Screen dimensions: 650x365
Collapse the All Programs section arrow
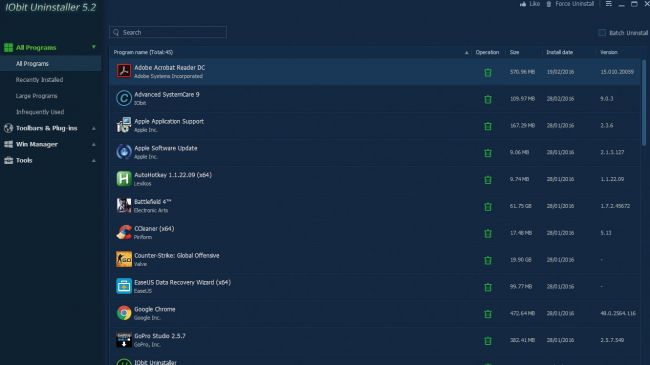[94, 47]
